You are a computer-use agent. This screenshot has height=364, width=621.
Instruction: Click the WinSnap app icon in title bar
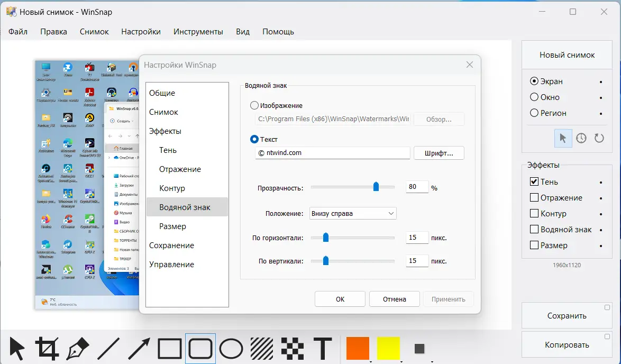point(12,12)
